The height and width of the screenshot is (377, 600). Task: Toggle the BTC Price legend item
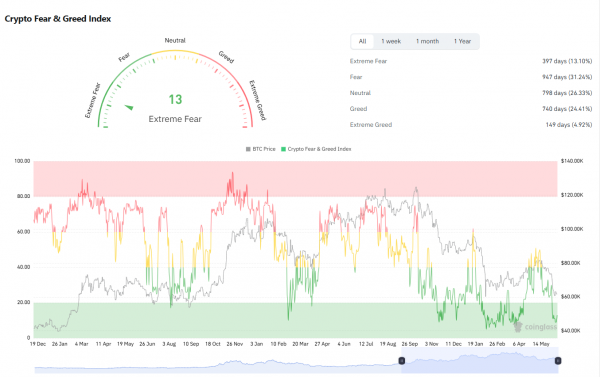click(261, 149)
